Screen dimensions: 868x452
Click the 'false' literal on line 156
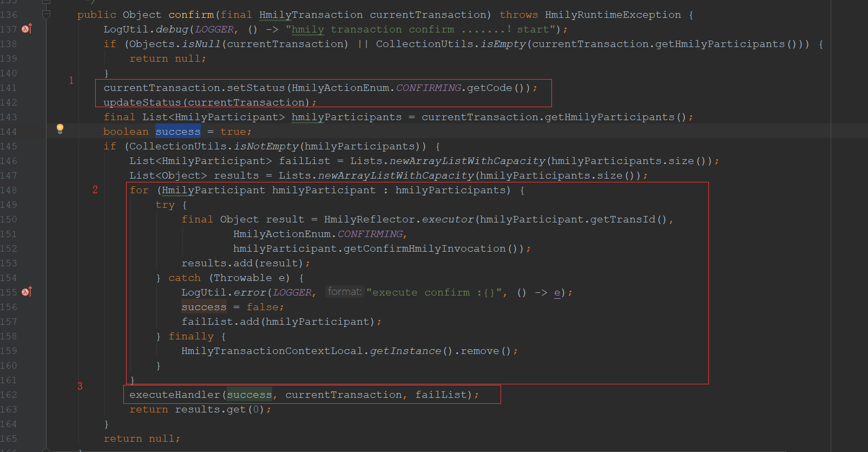pyautogui.click(x=262, y=307)
